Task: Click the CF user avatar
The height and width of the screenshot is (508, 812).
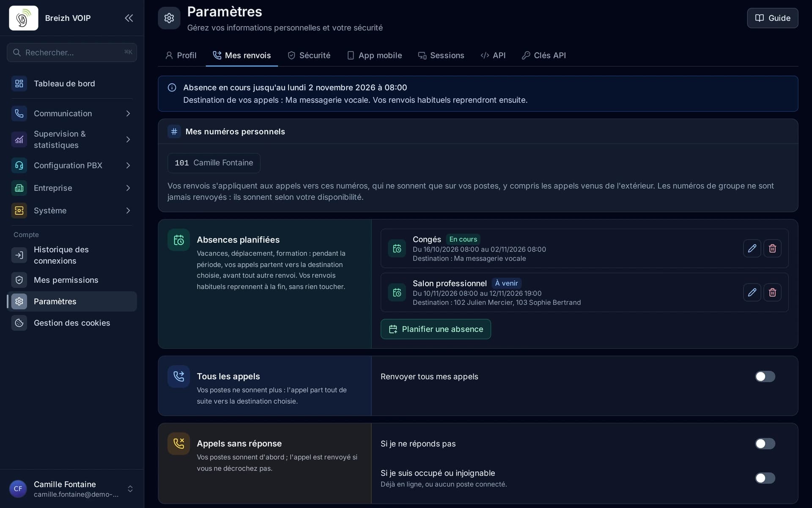Action: [x=18, y=489]
